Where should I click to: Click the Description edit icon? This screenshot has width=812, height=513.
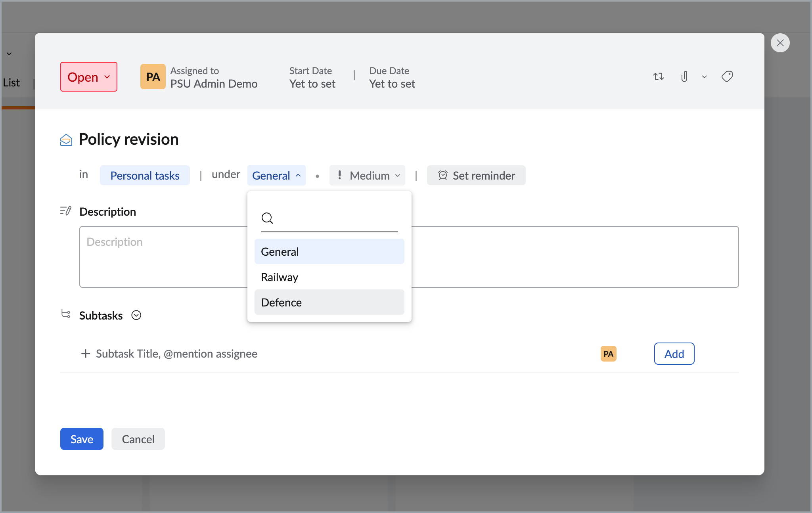click(x=66, y=211)
